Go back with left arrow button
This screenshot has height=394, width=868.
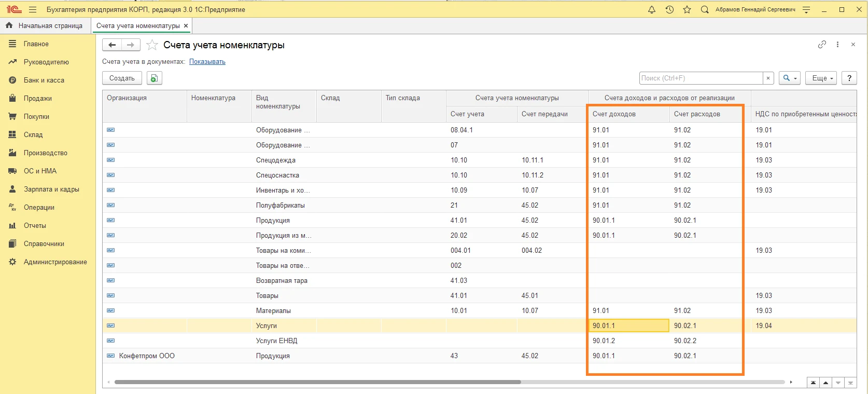click(x=112, y=45)
